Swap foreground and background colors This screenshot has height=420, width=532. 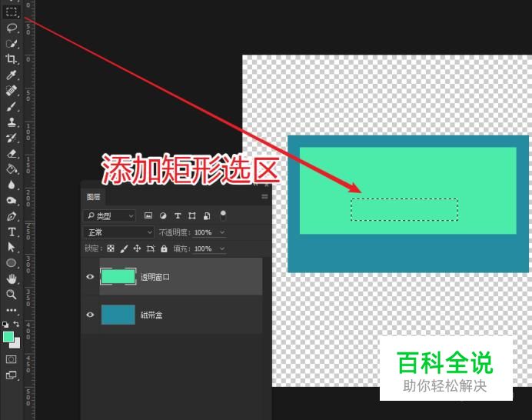[x=16, y=324]
